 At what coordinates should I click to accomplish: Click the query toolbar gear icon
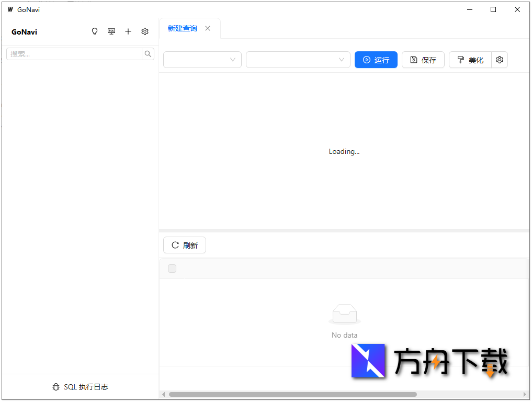(x=499, y=60)
